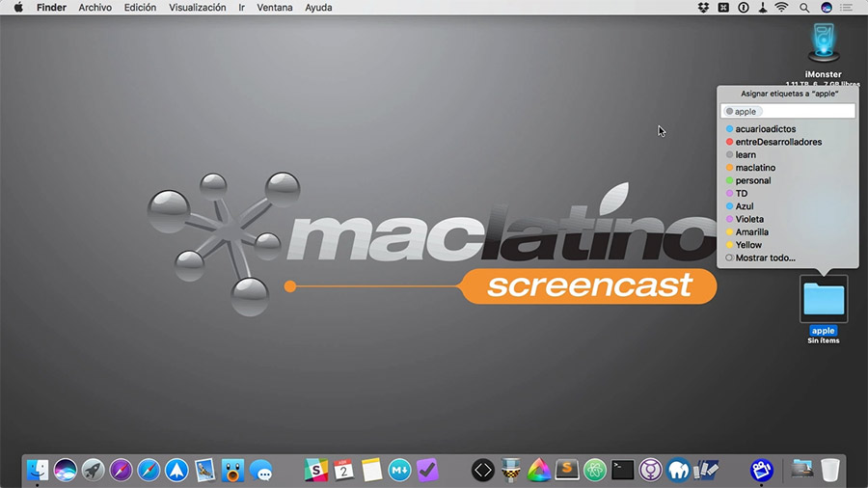The image size is (868, 488).
Task: Open the Mail stamp icon in the Dock
Action: point(204,471)
